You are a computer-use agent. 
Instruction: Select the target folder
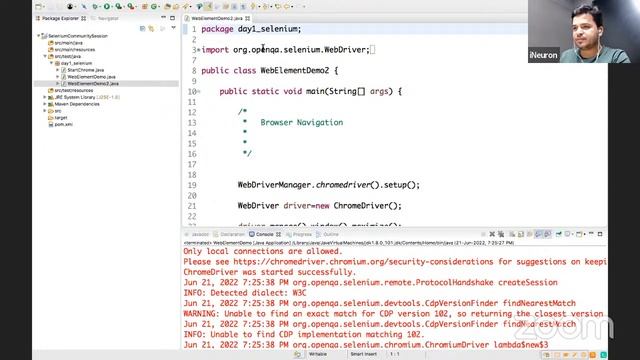pos(61,118)
